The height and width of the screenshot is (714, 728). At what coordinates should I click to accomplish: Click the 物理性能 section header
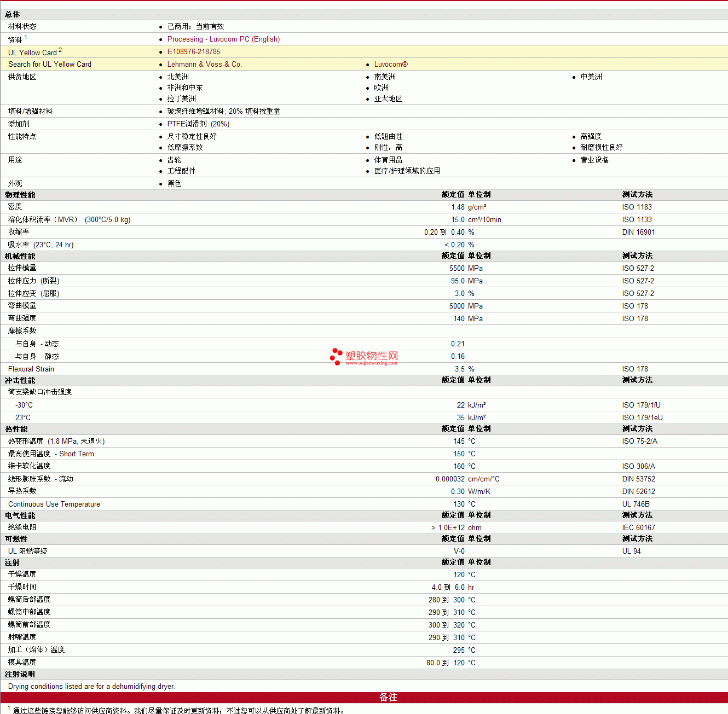pos(20,195)
